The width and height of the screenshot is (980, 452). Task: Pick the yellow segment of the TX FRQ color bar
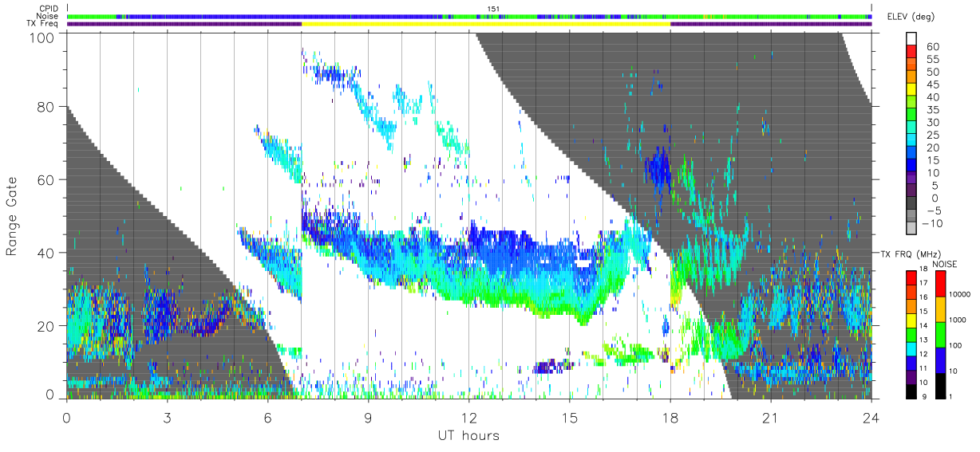(x=911, y=320)
